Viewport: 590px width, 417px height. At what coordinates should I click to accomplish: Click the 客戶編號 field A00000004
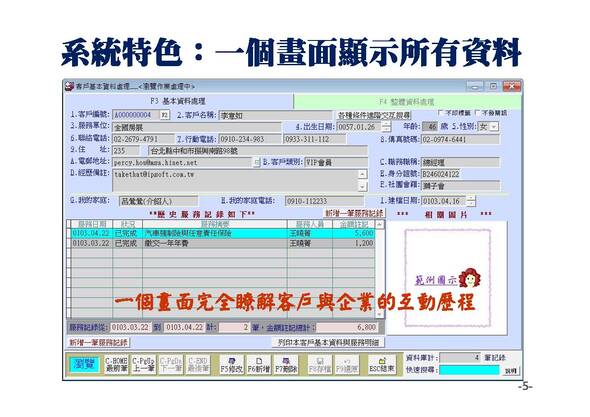tap(136, 114)
